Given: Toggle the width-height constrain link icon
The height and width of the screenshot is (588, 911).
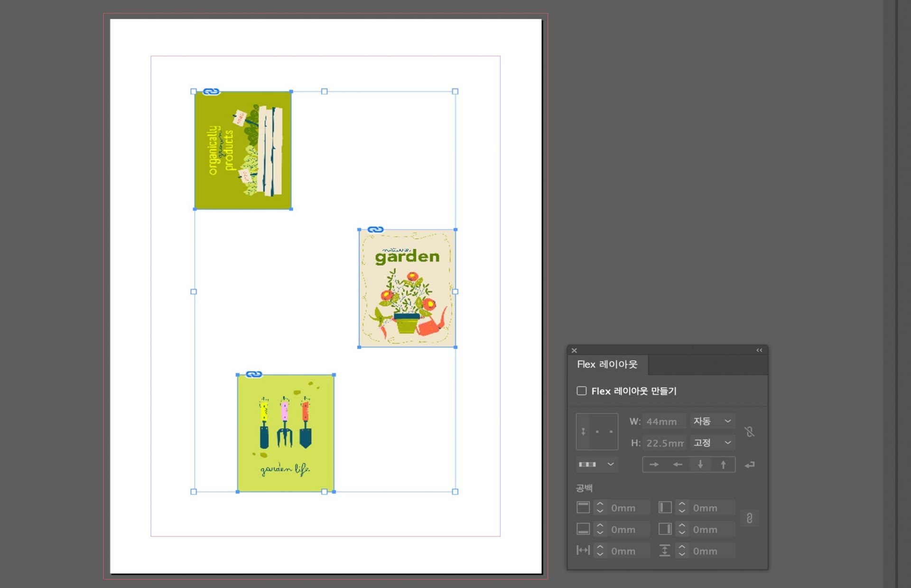Looking at the screenshot, I should click(749, 432).
